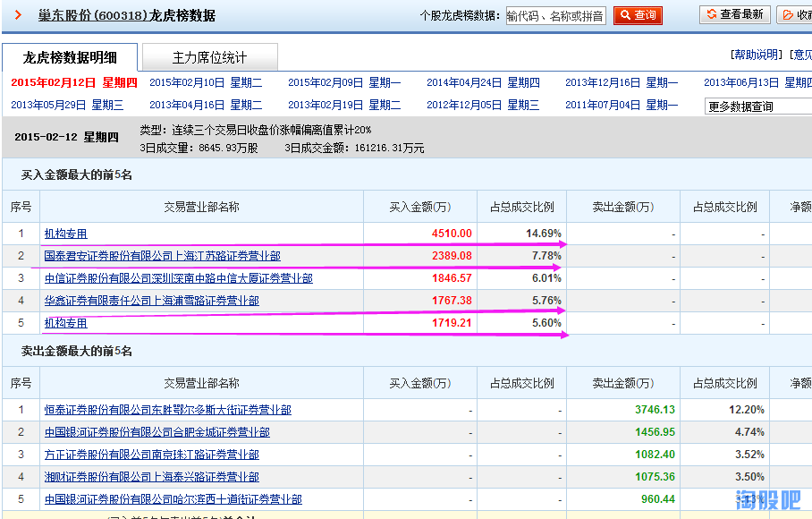Select date 2013年05月29日 星期三
Viewport: 812px width, 519px height.
tap(67, 105)
